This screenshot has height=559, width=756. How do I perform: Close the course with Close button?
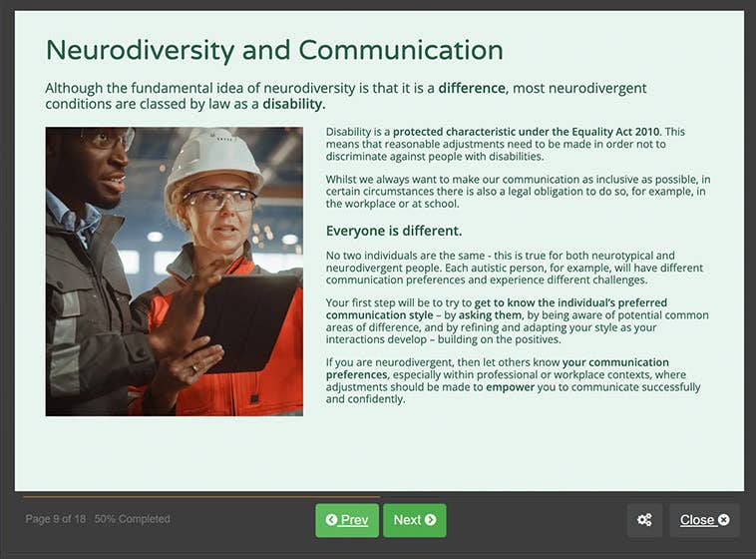pos(704,520)
